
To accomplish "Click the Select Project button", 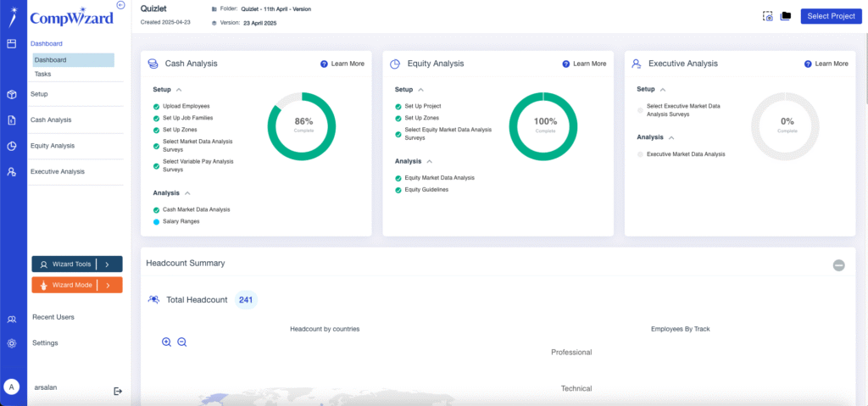I will coord(831,16).
